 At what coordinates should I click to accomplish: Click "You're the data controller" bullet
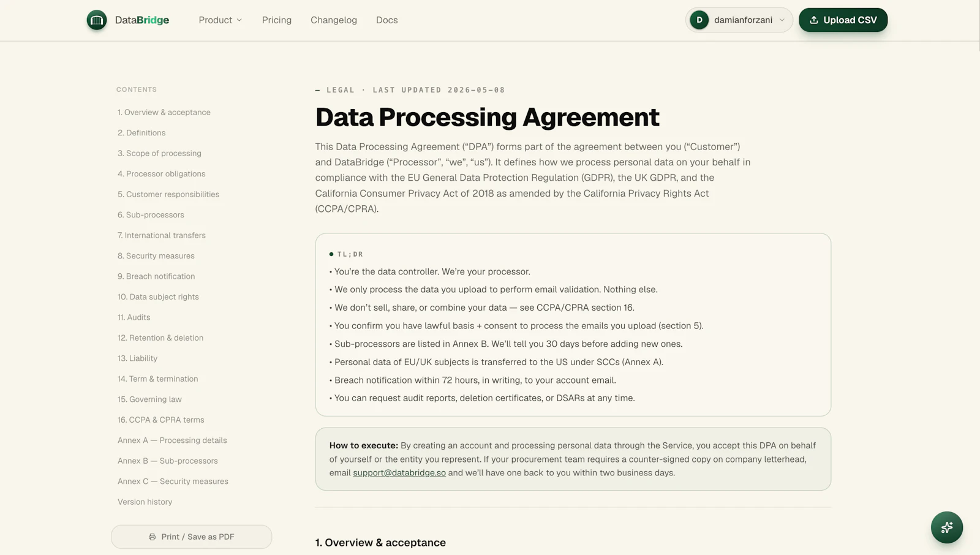coord(430,272)
